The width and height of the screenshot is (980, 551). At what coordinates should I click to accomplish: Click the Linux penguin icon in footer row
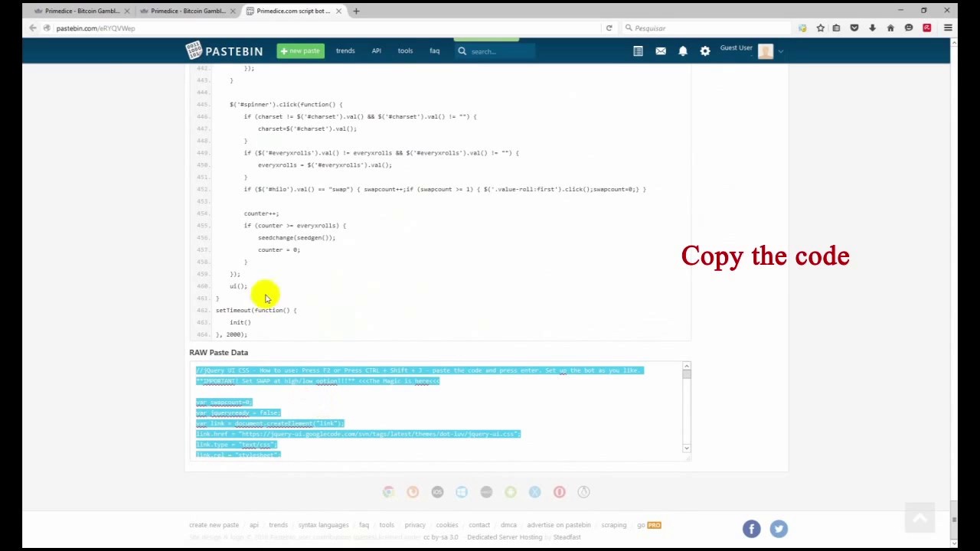[584, 492]
